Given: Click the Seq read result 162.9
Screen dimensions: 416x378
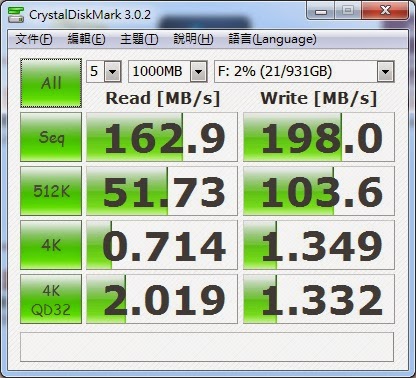Looking at the screenshot, I should coord(162,137).
